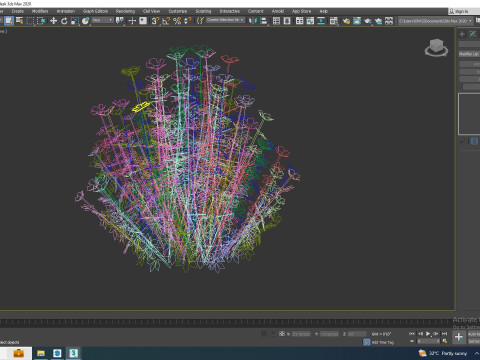The height and width of the screenshot is (360, 480).
Task: Open the Reference Coordinate System dropdown
Action: coord(103,21)
